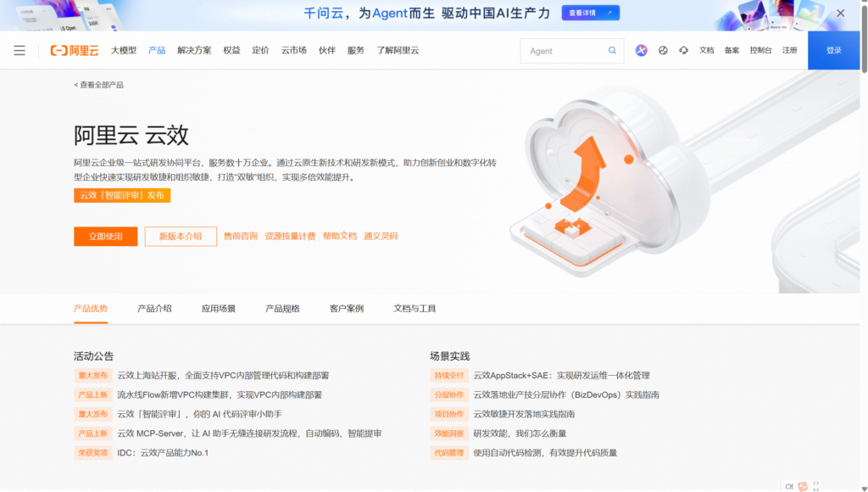Open the 产品 menu
The height and width of the screenshot is (492, 868).
click(x=157, y=50)
